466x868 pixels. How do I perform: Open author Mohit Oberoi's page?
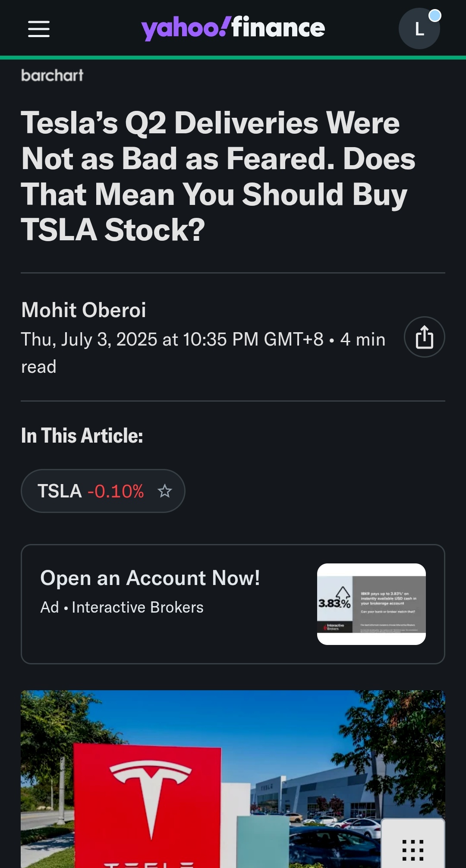[x=84, y=310]
